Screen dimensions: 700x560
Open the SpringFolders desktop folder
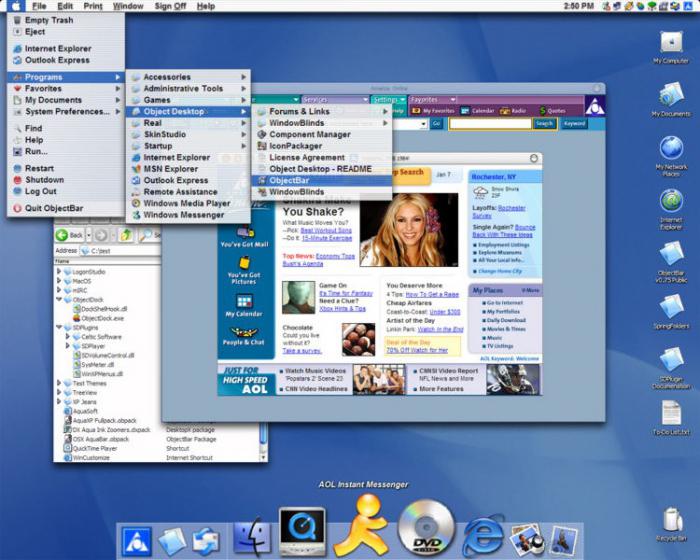[671, 312]
